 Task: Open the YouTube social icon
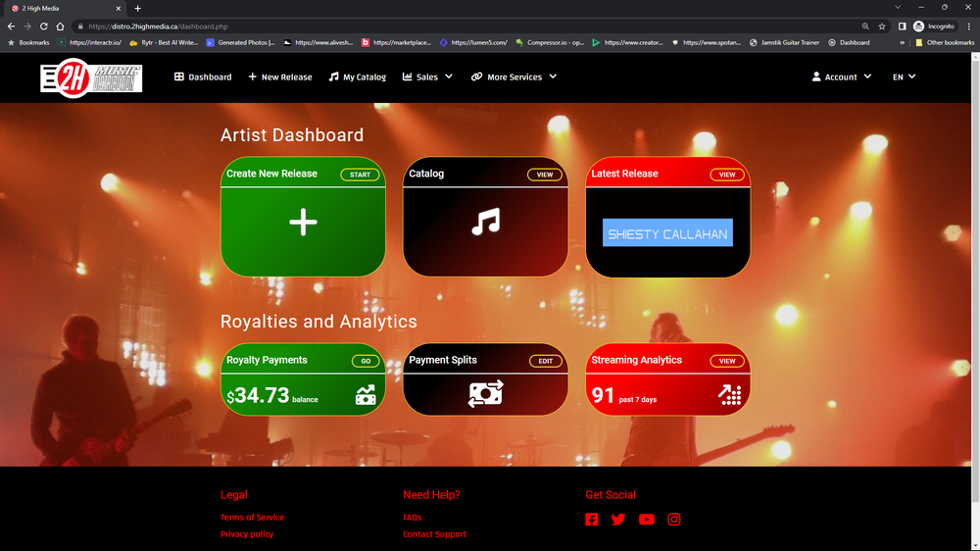(x=646, y=519)
